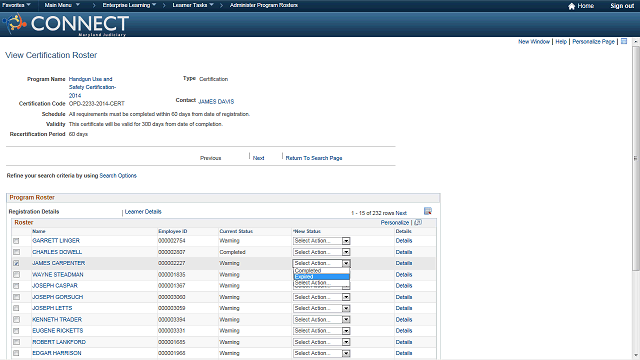Viewport: 640px width, 360px height.
Task: Click the CONNECT Maryland Judiciary logo
Action: (x=66, y=24)
